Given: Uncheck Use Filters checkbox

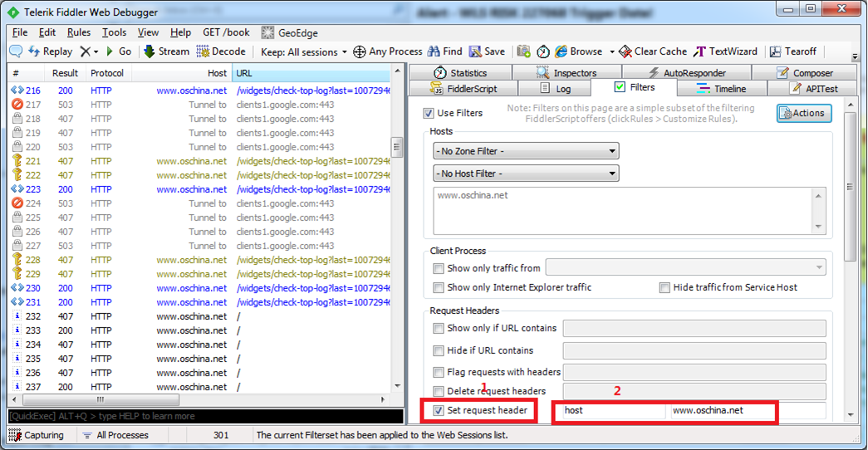Looking at the screenshot, I should (429, 113).
